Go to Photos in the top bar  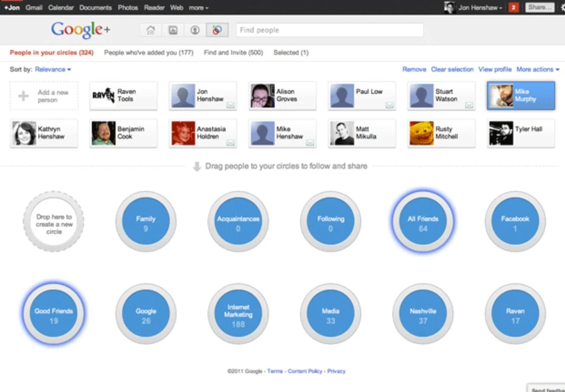coord(128,8)
